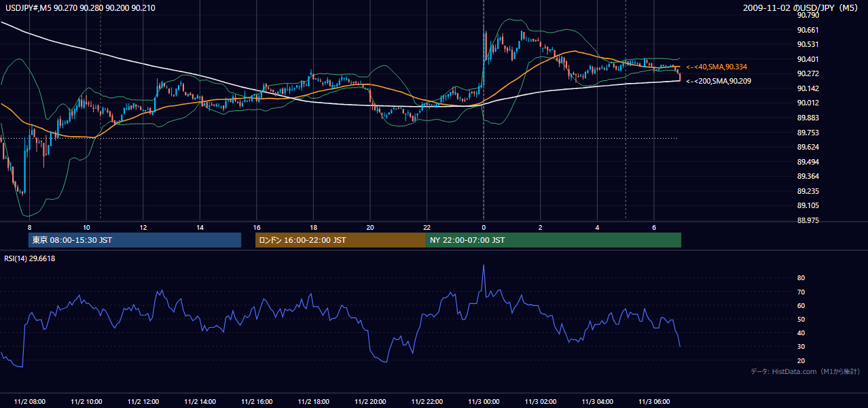Image resolution: width=868 pixels, height=408 pixels.
Task: Click the 89.364 price axis label
Action: click(808, 176)
